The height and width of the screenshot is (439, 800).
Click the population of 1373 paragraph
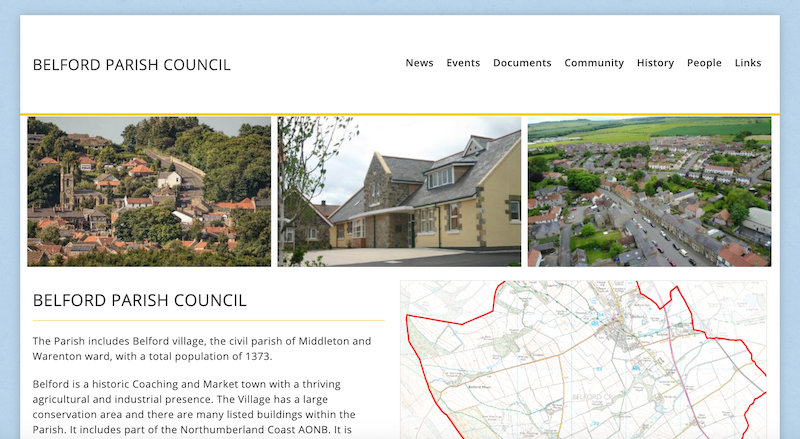[x=202, y=349]
